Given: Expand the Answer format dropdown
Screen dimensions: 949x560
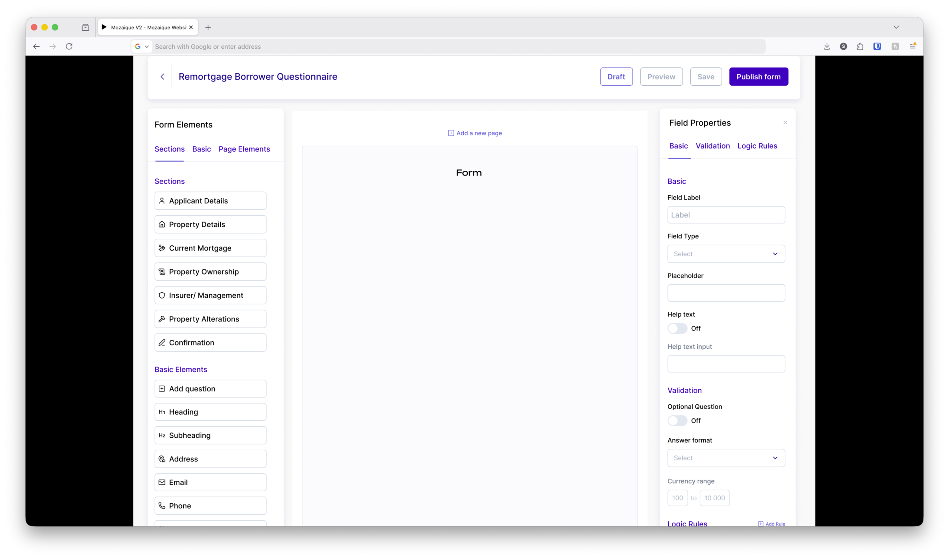Looking at the screenshot, I should click(726, 458).
